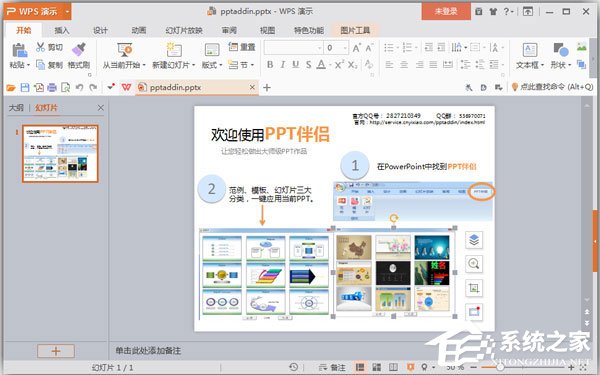
Task: Click the numbered list icon
Action: [408, 47]
